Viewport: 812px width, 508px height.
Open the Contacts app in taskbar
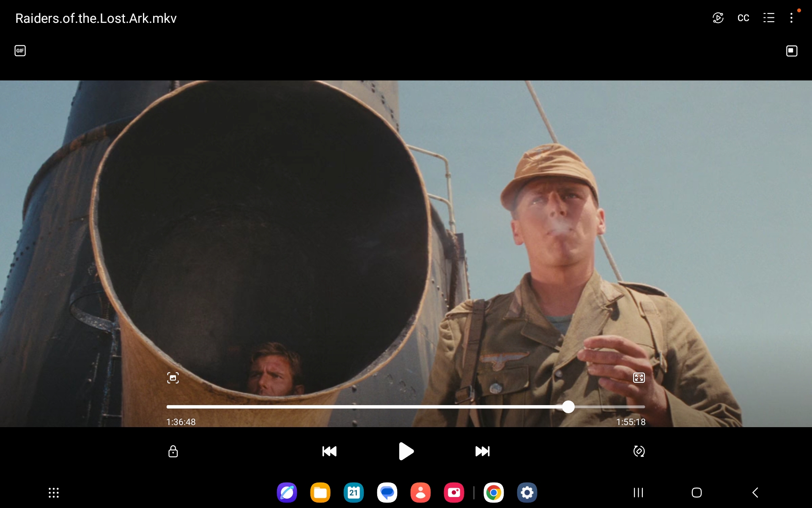420,493
